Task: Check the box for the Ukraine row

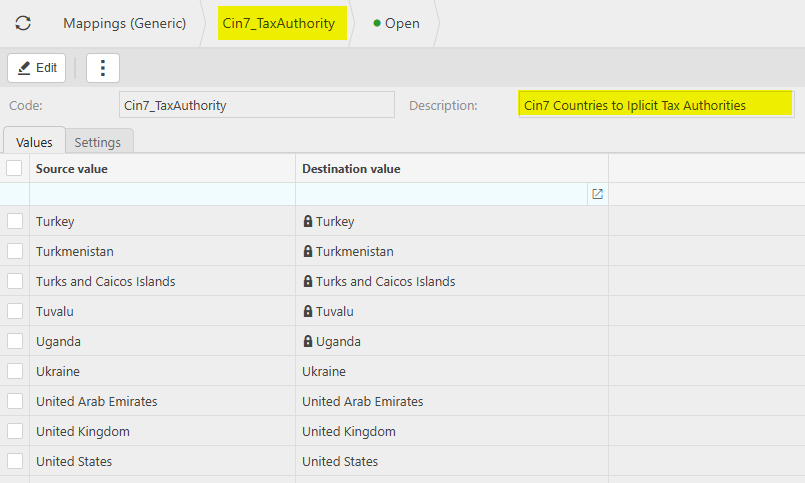Action: pyautogui.click(x=15, y=371)
